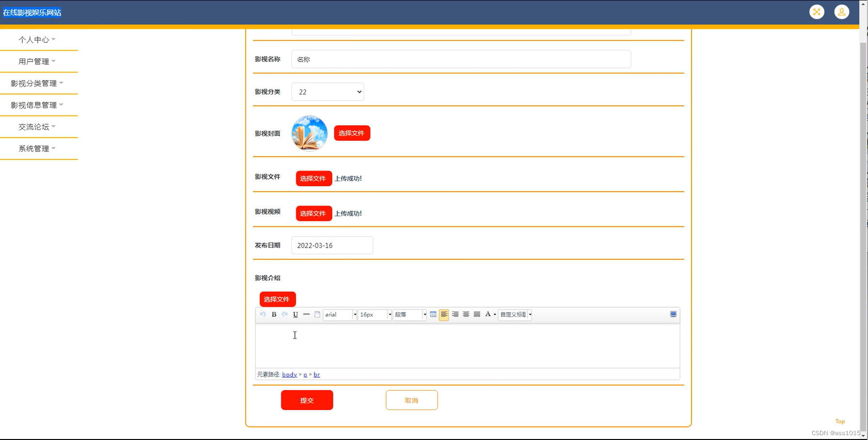868x440 pixels.
Task: Click the insert table icon
Action: coord(433,314)
